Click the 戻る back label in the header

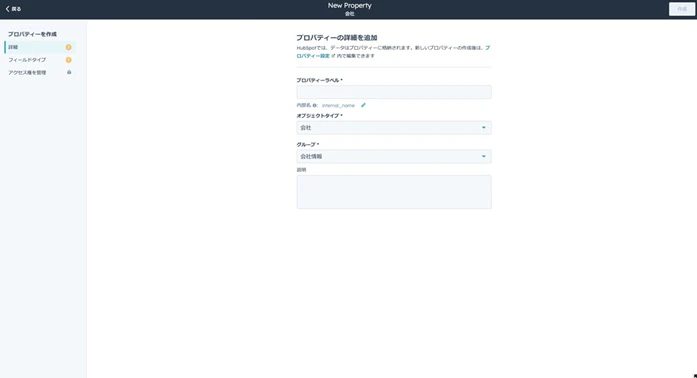point(16,9)
